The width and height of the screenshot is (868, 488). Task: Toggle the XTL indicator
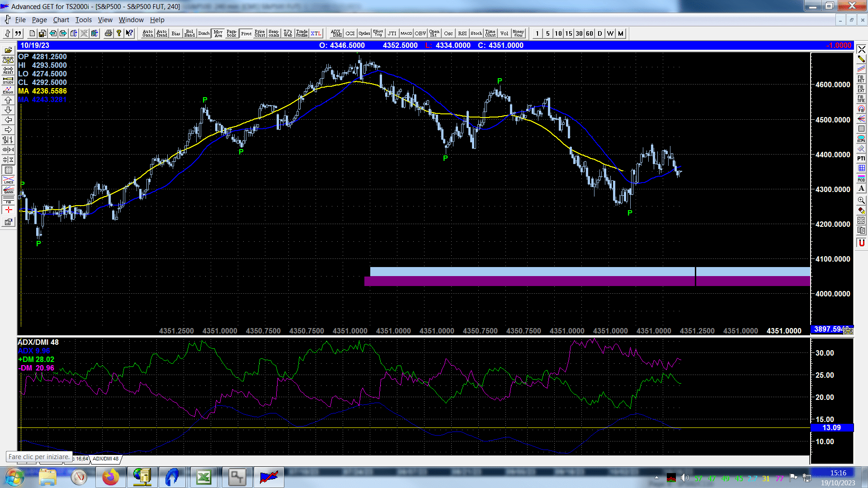pos(316,33)
